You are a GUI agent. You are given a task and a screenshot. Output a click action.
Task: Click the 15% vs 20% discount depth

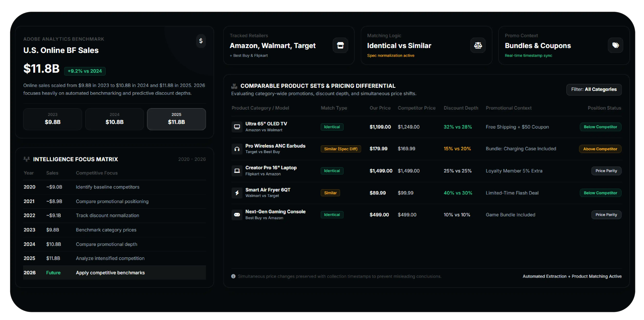[457, 149]
